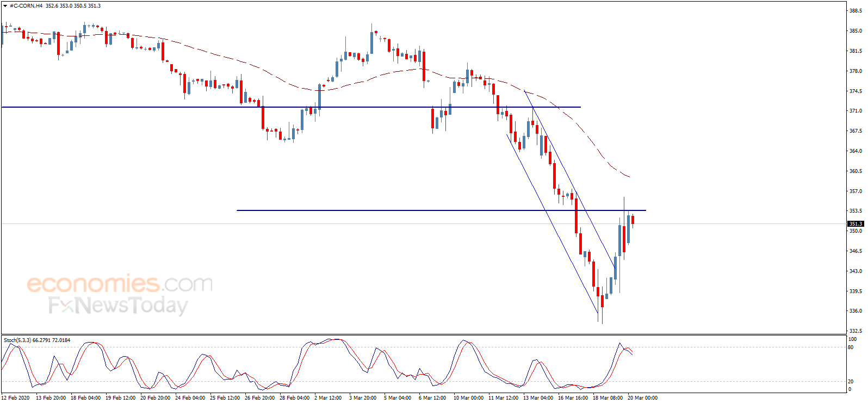The height and width of the screenshot is (404, 868).
Task: Click the stochastic scale value 80
Action: click(851, 347)
